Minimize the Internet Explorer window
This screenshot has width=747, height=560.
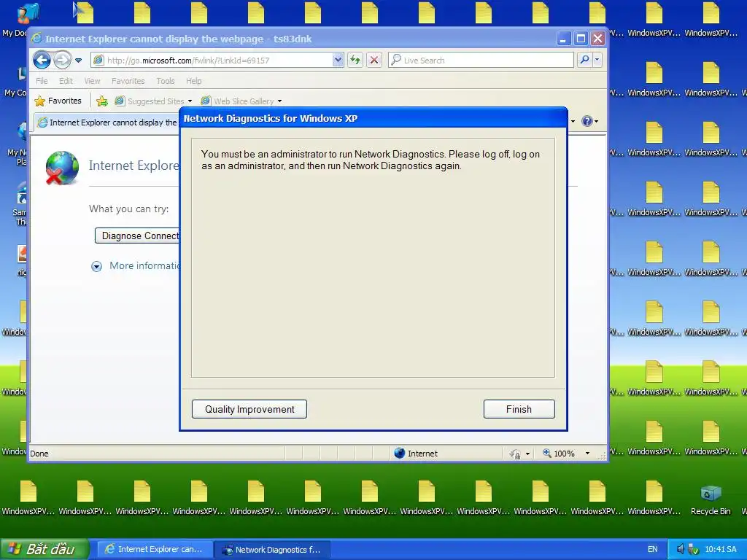click(564, 39)
